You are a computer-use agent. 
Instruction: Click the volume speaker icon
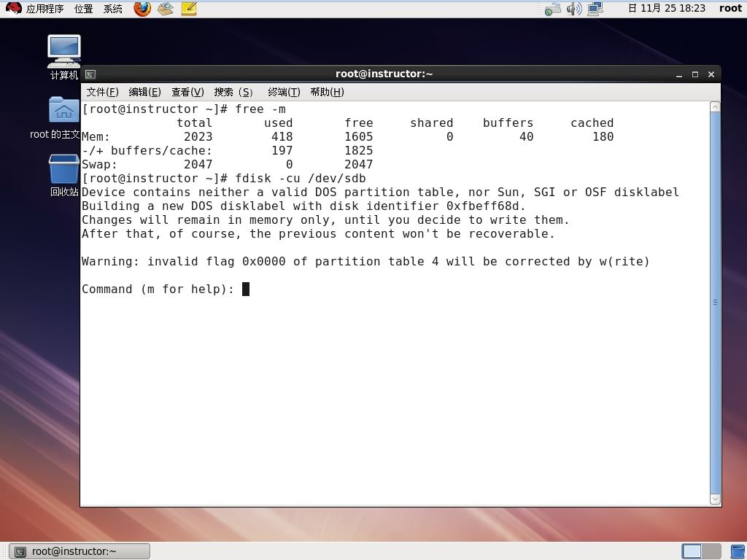coord(574,9)
